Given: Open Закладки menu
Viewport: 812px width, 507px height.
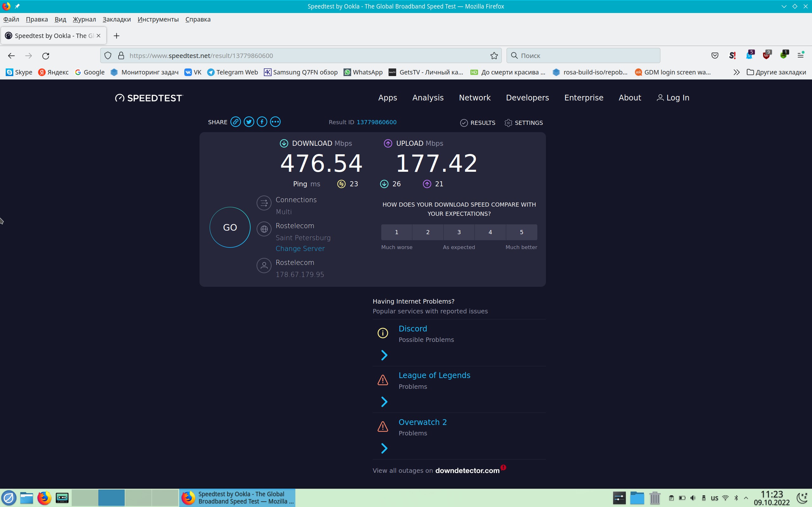Looking at the screenshot, I should point(116,19).
